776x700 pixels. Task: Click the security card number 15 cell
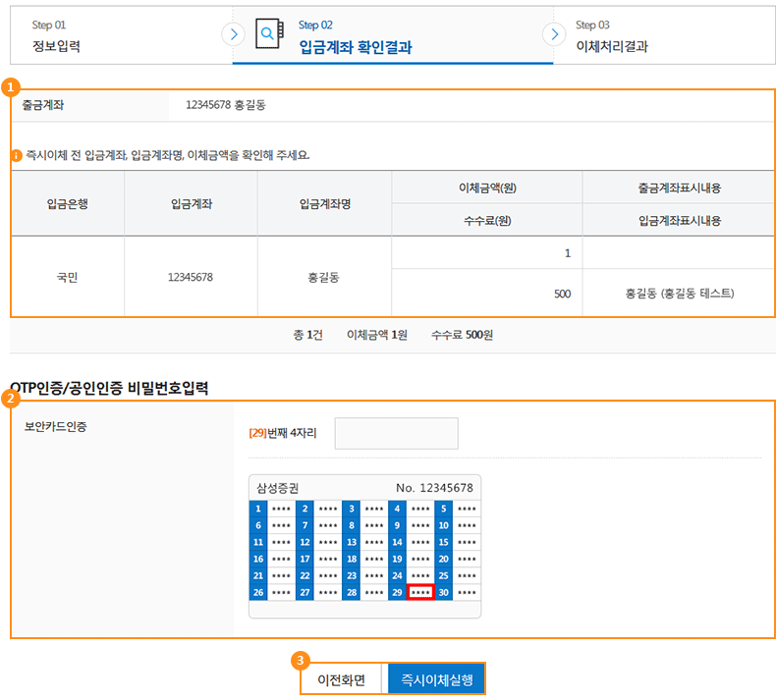(x=443, y=542)
